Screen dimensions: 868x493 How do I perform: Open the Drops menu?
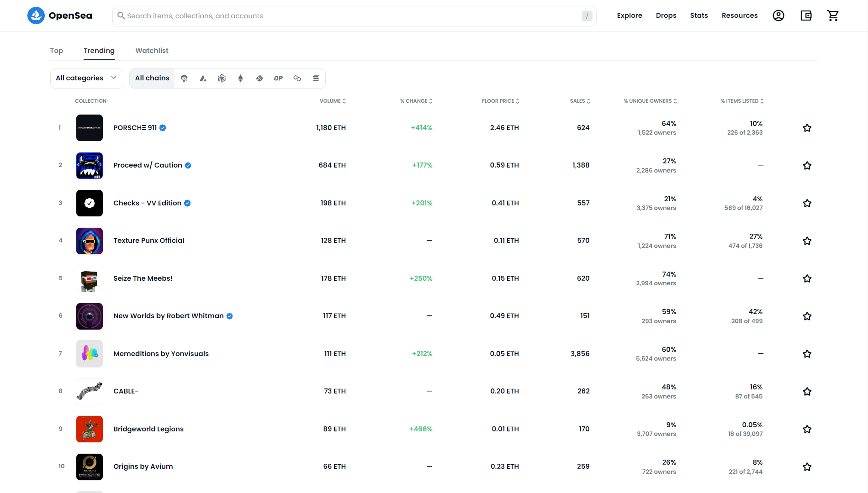(x=666, y=16)
